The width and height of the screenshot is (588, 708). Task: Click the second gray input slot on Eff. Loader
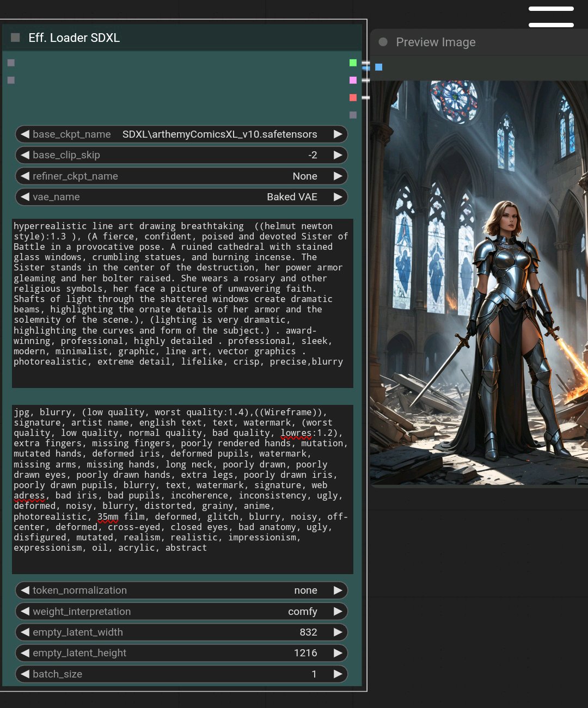click(x=11, y=80)
